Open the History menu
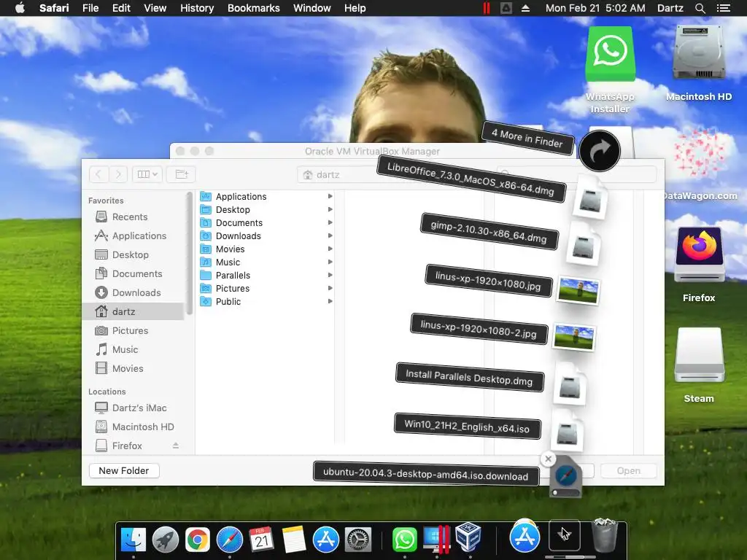The image size is (747, 560). (197, 8)
